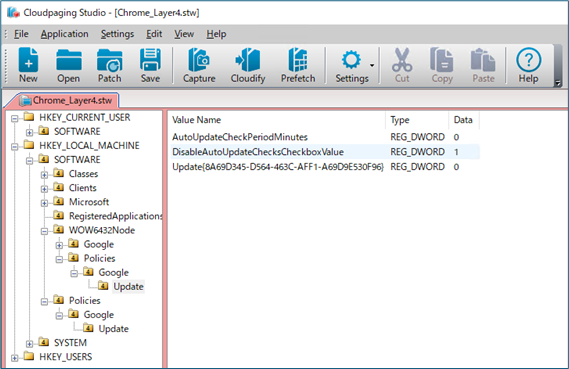
Task: Select AutoUpdateCheckPeriodMinutes value
Action: point(240,137)
